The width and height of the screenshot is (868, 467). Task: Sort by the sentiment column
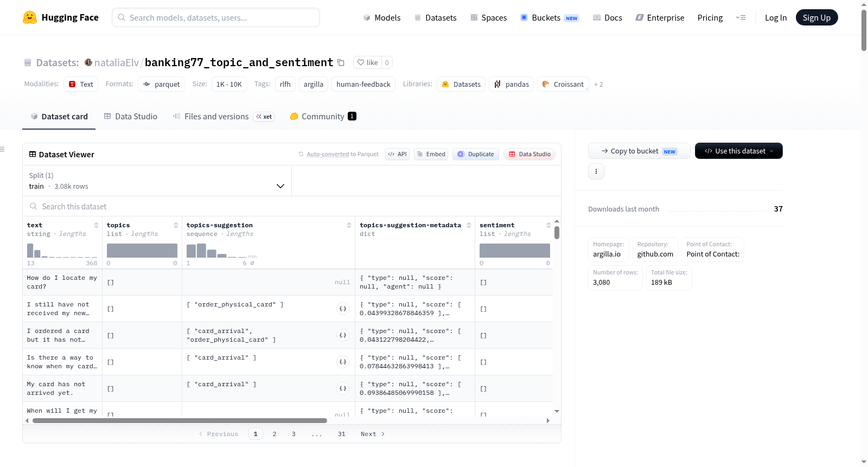[x=548, y=225]
